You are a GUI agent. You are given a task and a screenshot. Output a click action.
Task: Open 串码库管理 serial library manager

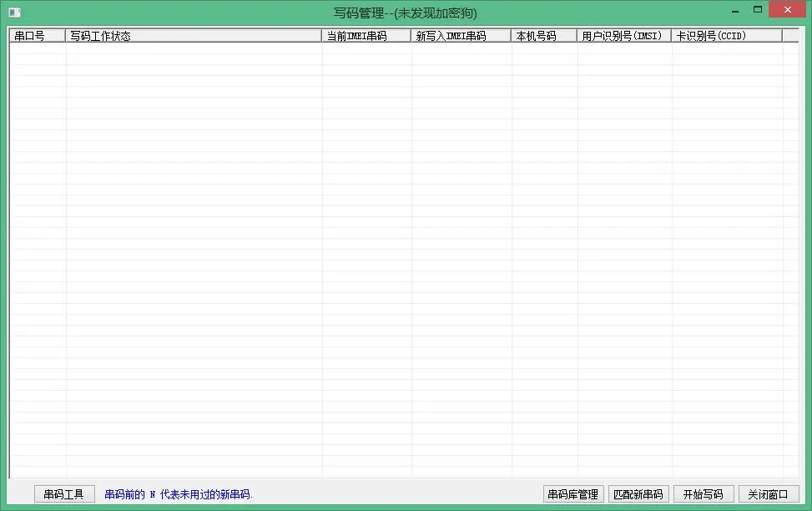(x=573, y=494)
